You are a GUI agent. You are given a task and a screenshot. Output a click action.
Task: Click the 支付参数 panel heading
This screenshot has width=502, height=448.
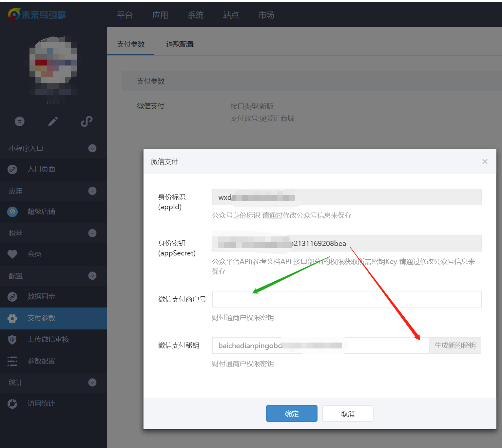(151, 81)
